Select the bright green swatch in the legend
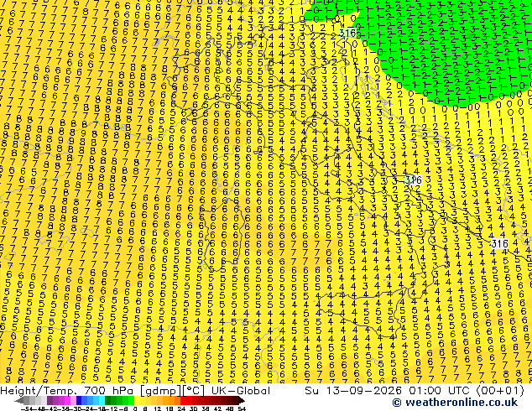 coord(131,400)
